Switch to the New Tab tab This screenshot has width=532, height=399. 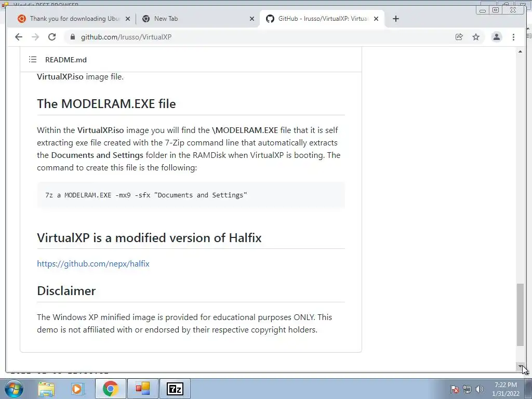[x=197, y=19]
